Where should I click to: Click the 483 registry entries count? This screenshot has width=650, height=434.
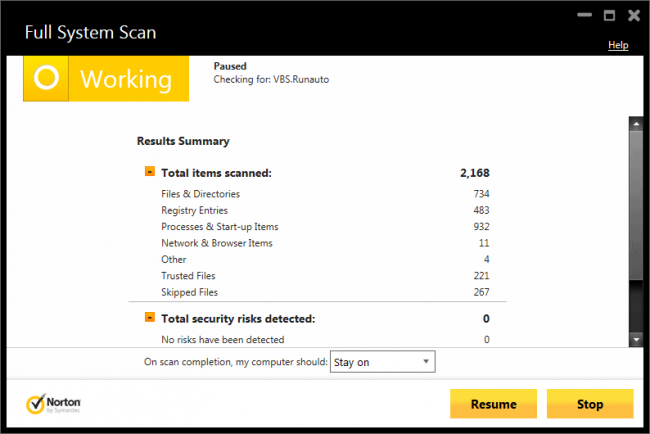481,210
